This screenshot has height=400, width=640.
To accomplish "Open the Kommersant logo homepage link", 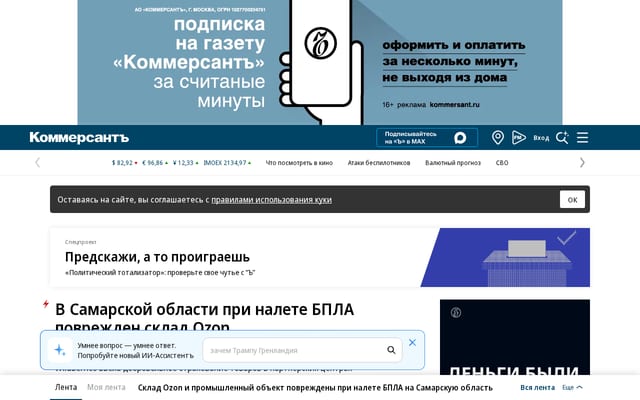I will (79, 138).
